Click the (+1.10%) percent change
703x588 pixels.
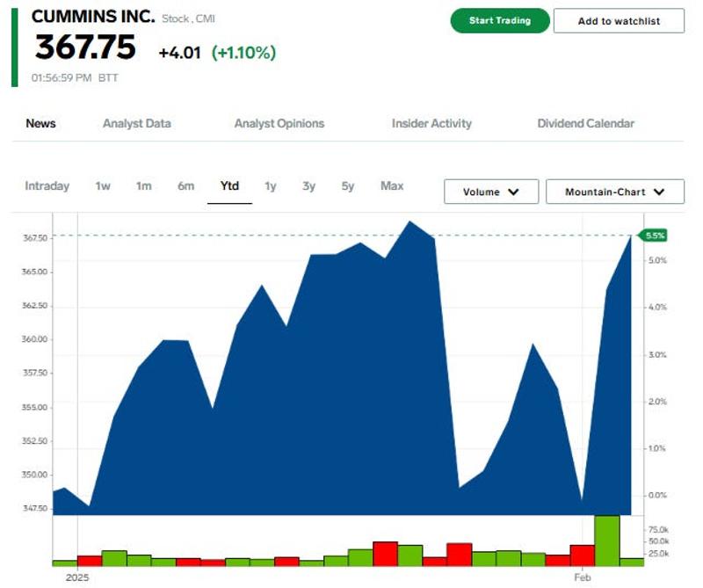coord(243,53)
